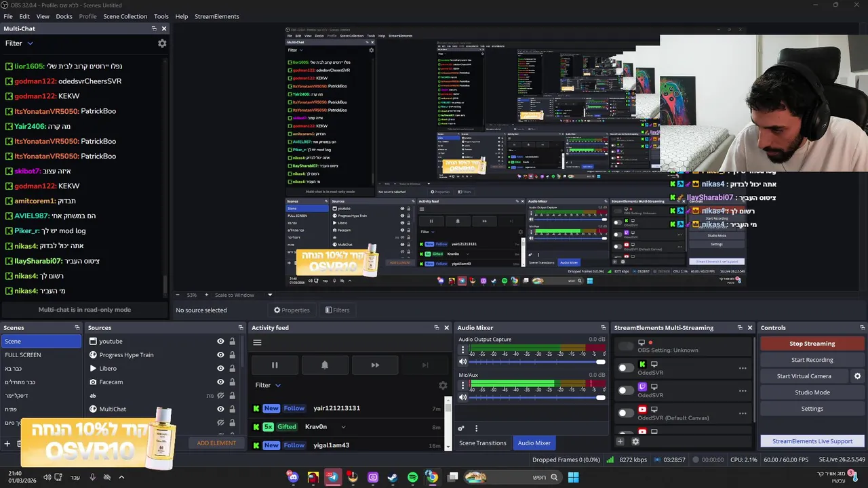Enable YouTube Default Canvas streaming toggle
868x488 pixels.
[626, 413]
